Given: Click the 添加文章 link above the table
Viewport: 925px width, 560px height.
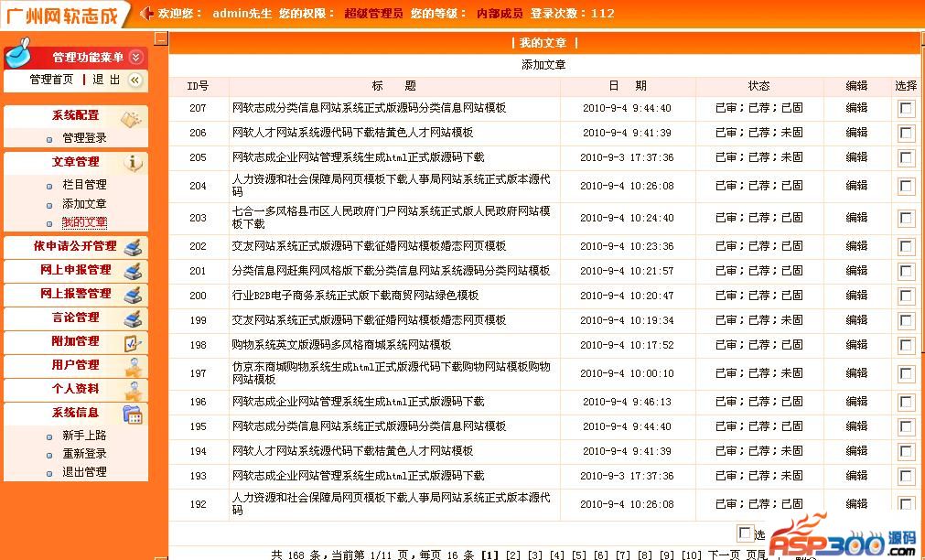Looking at the screenshot, I should (543, 65).
